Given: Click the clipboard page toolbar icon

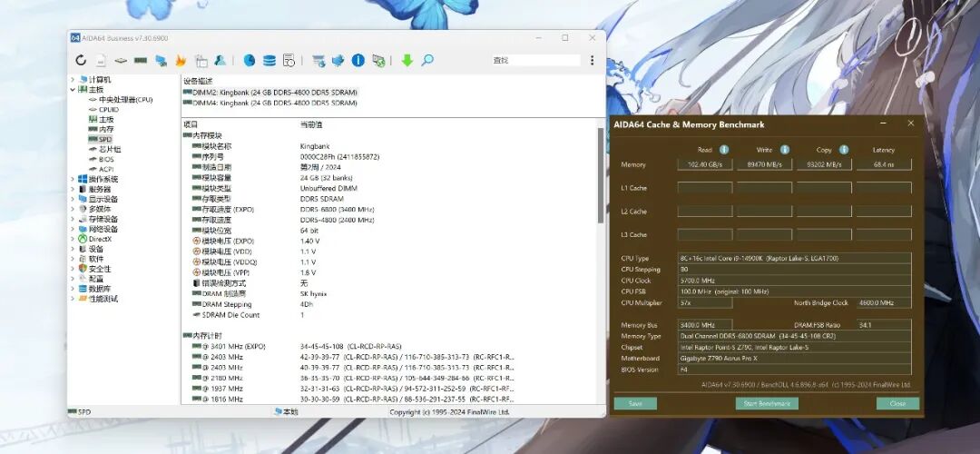Looking at the screenshot, I should point(201,61).
